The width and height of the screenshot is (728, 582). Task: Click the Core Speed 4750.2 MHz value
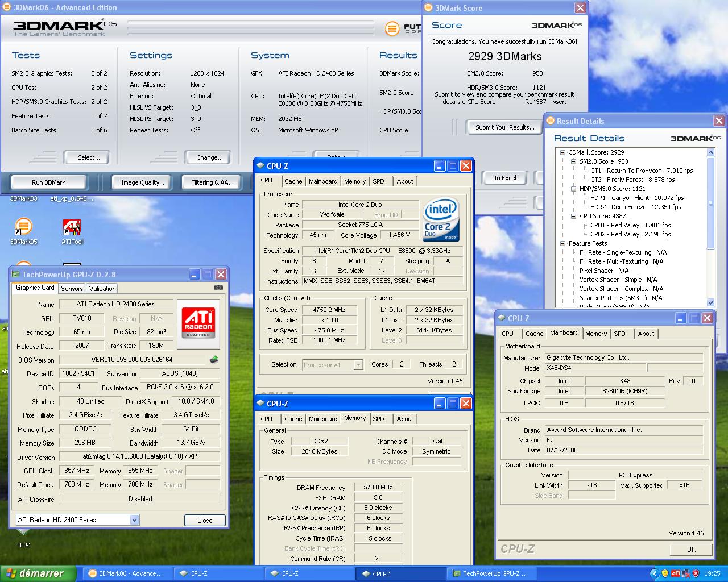point(329,310)
